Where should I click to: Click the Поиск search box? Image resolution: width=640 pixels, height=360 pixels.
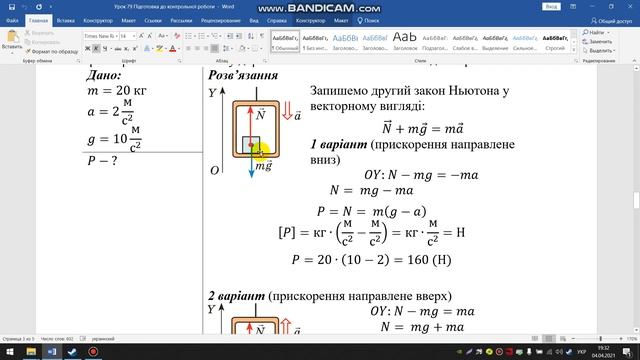[368, 20]
